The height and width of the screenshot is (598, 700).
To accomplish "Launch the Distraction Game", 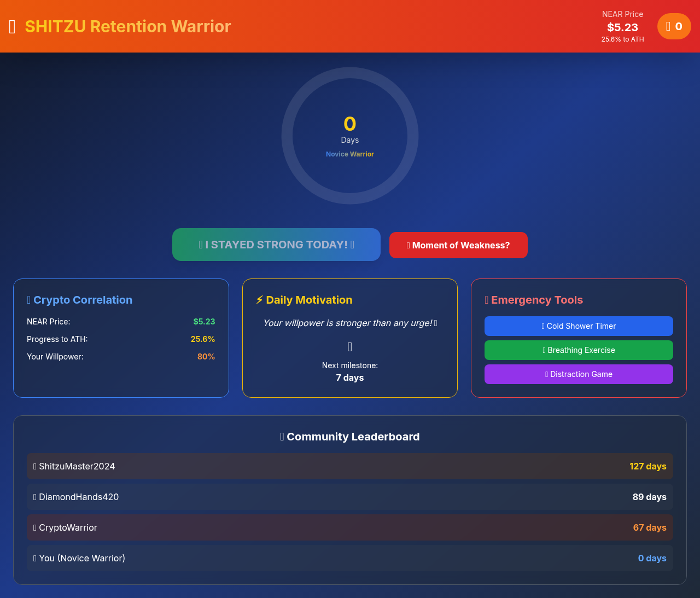I will (x=579, y=374).
